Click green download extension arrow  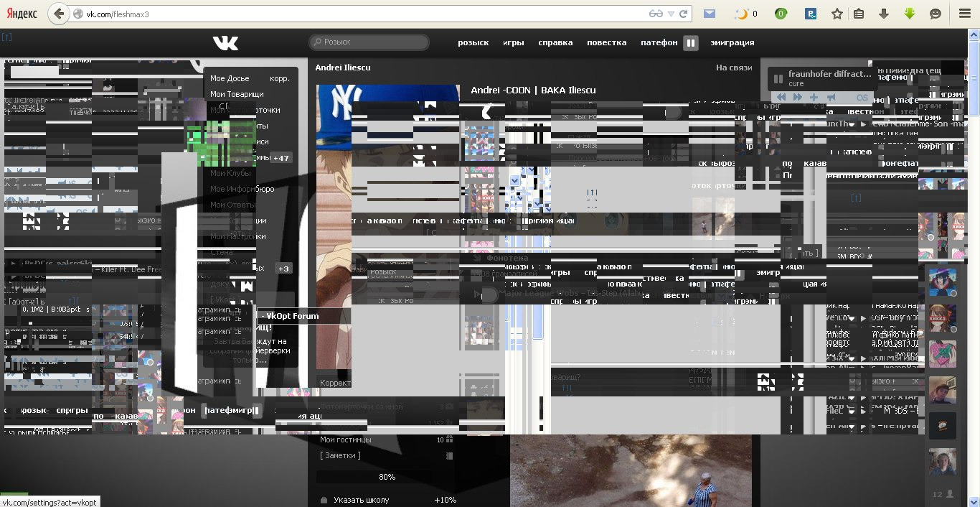pyautogui.click(x=910, y=14)
